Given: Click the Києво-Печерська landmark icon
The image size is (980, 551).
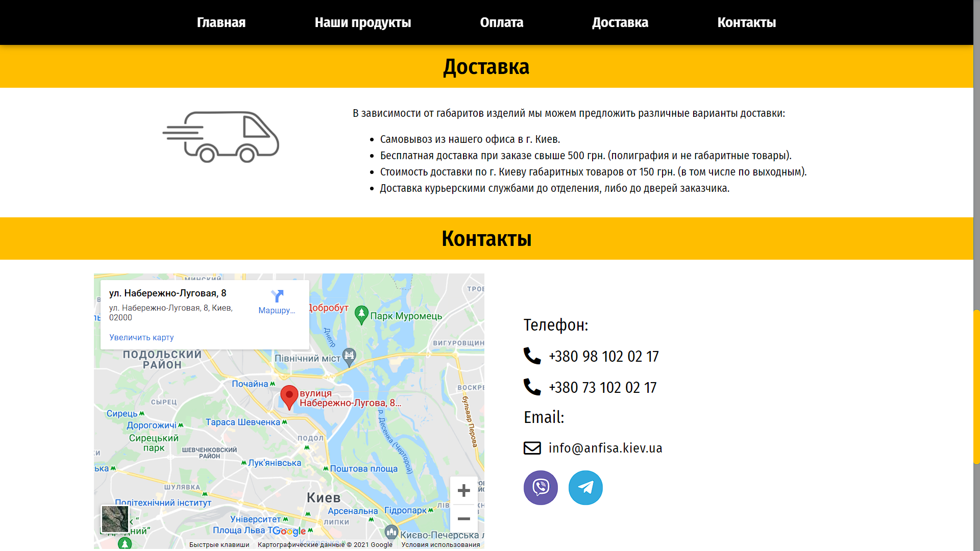Looking at the screenshot, I should (391, 532).
